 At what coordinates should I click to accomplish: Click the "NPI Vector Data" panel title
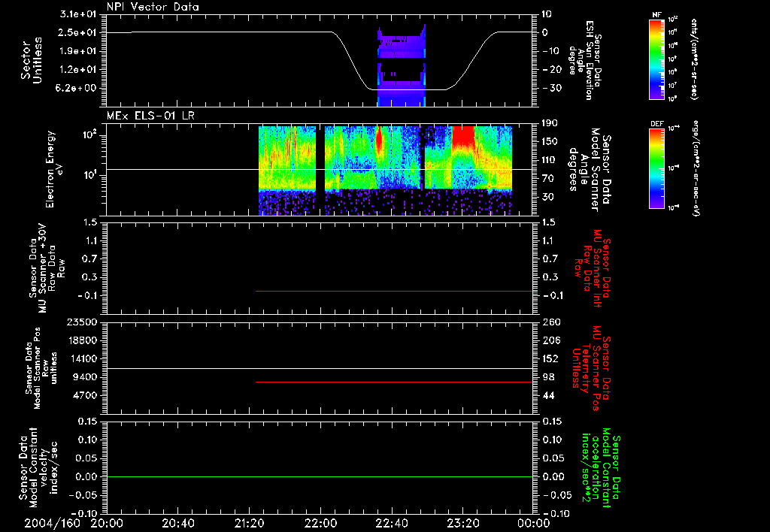[x=153, y=7]
